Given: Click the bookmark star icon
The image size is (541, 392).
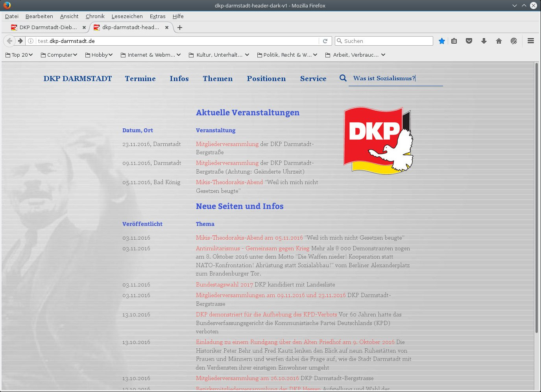Looking at the screenshot, I should point(442,41).
